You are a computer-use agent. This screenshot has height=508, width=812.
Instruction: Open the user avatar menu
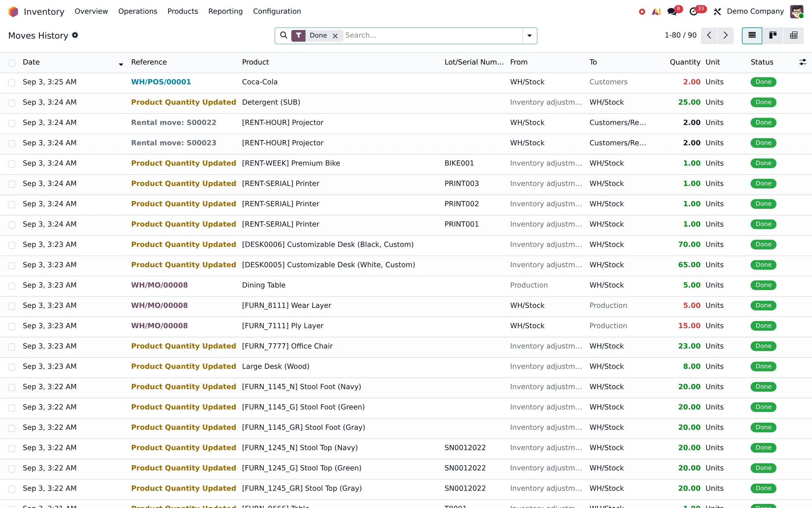pyautogui.click(x=796, y=11)
